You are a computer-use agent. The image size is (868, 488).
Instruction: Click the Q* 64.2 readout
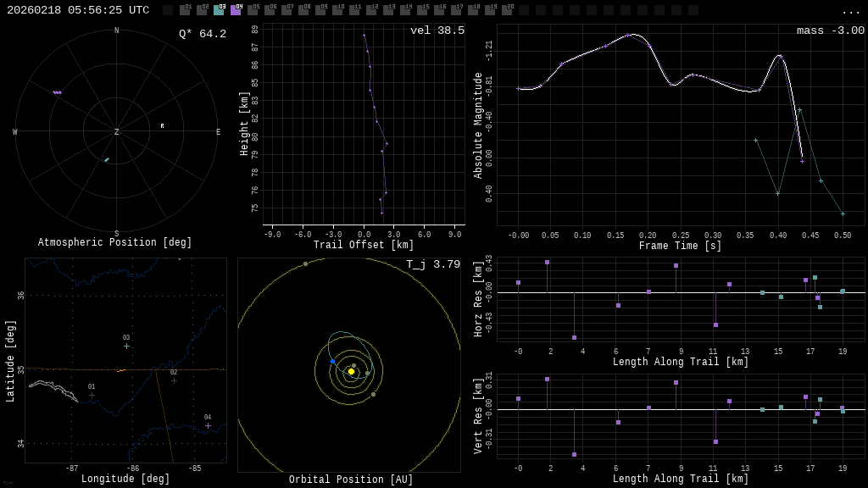pyautogui.click(x=202, y=34)
